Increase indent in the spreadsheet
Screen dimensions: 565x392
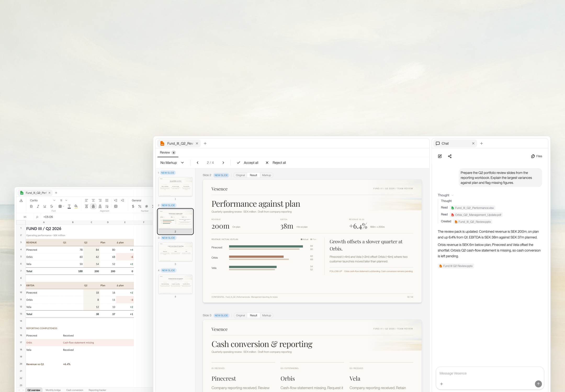122,200
